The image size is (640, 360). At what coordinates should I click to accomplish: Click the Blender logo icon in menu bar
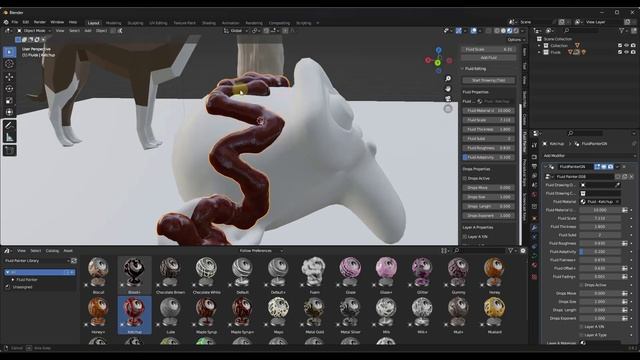point(6,22)
